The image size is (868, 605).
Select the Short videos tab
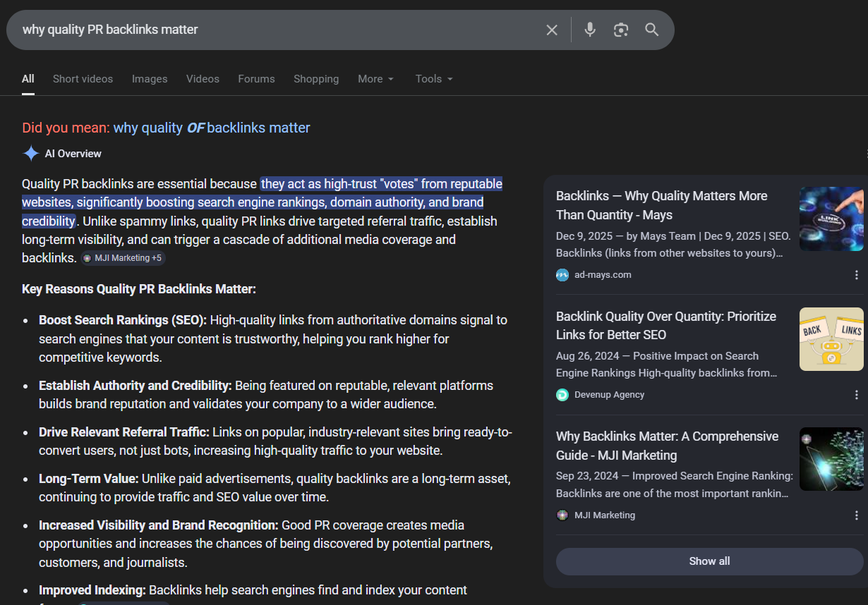(x=83, y=79)
